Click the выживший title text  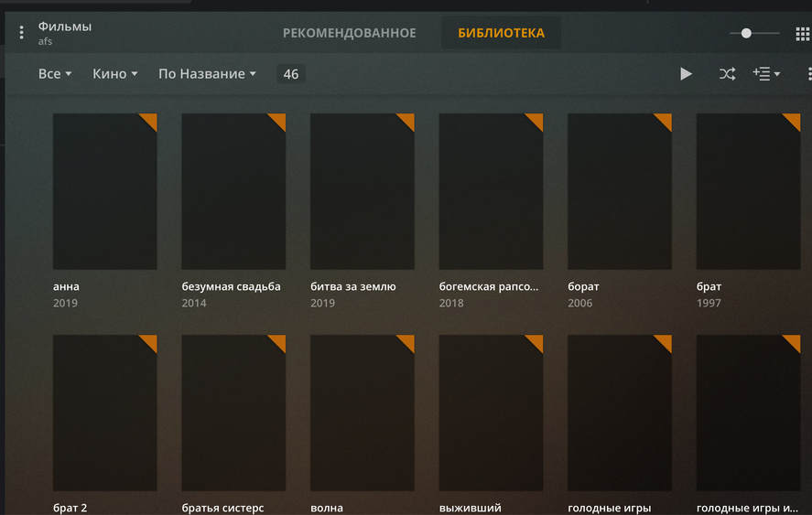coord(470,508)
